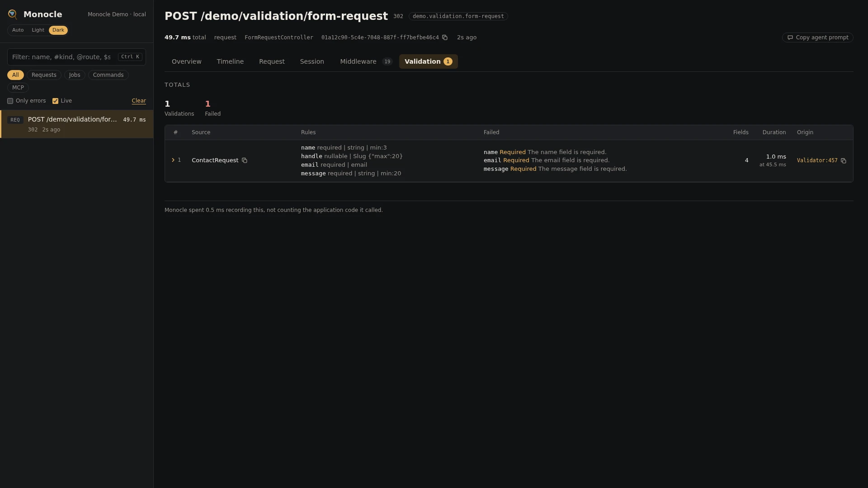Filter list by Commands

coord(108,75)
